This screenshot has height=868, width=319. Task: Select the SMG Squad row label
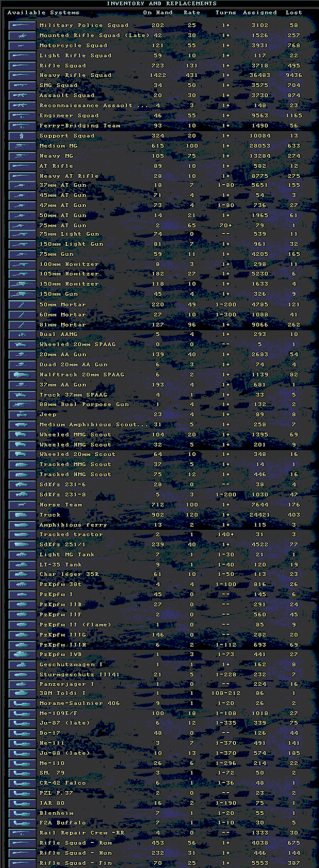(x=58, y=85)
